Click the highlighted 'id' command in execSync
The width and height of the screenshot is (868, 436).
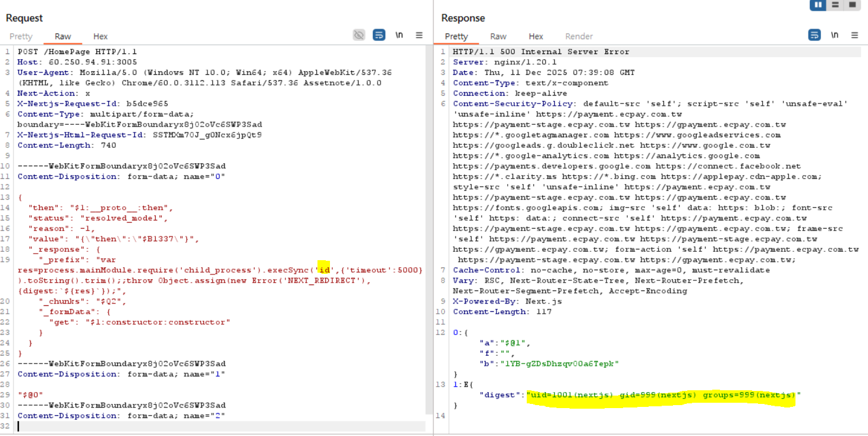point(323,270)
